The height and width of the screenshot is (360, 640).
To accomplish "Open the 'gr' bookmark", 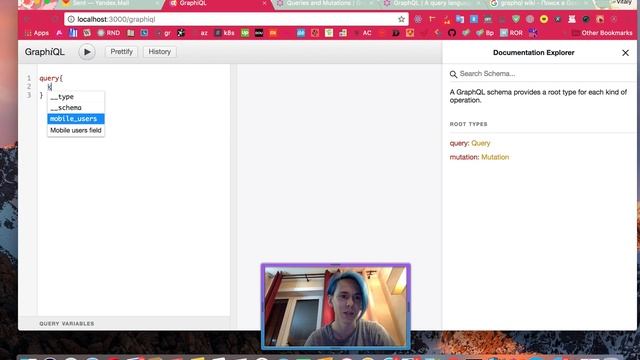I will point(163,33).
